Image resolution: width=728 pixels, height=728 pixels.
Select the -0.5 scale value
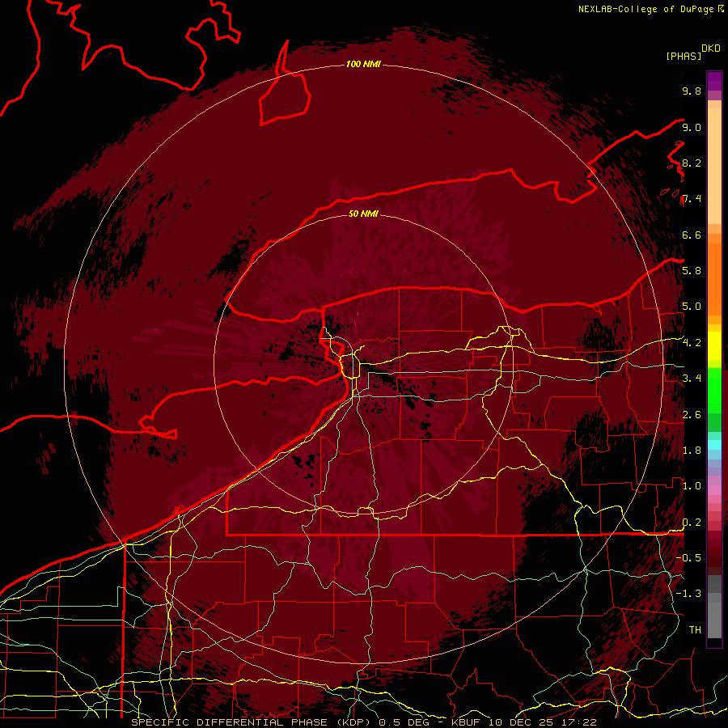(688, 557)
